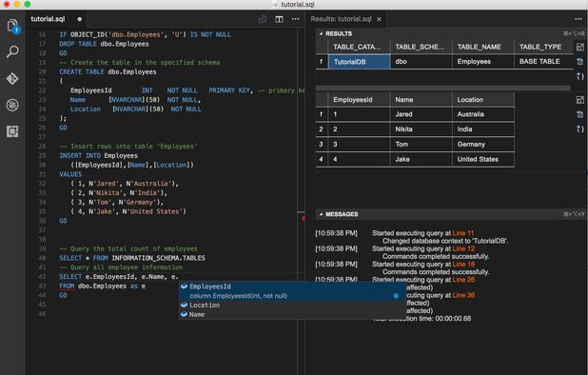Viewport: 588px width, 375px height.
Task: Place cursor on CREATE TABLE dbo.Employees line
Action: pyautogui.click(x=108, y=72)
